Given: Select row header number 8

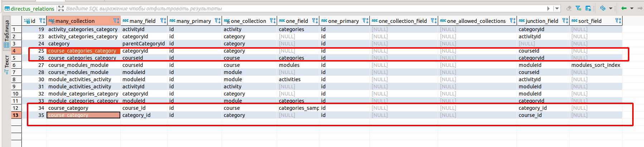Looking at the screenshot, I should coord(16,79).
